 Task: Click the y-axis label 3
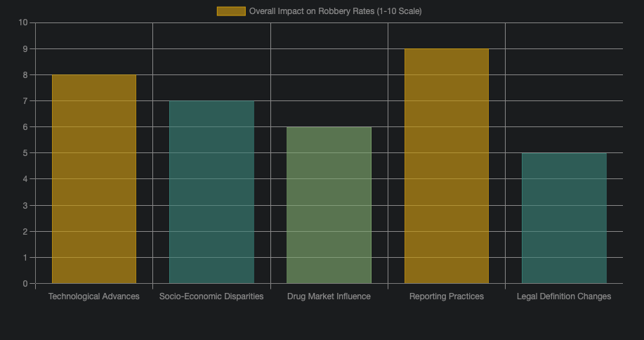[25, 206]
